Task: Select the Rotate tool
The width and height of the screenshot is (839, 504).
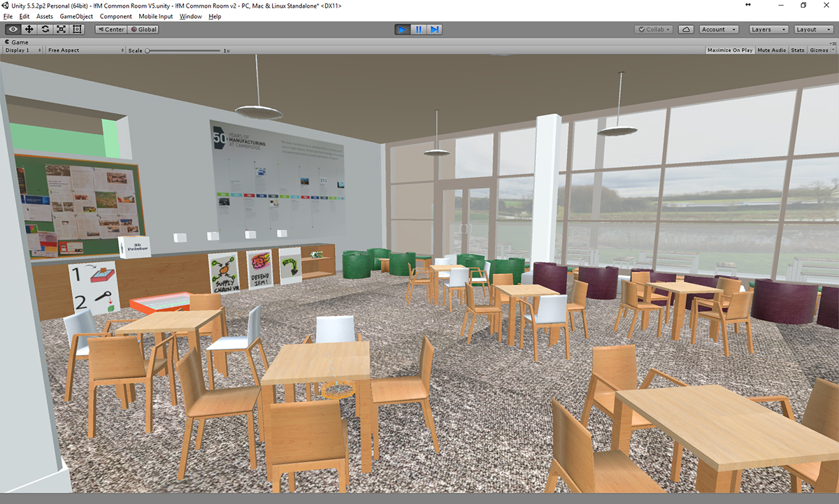Action: (45, 29)
